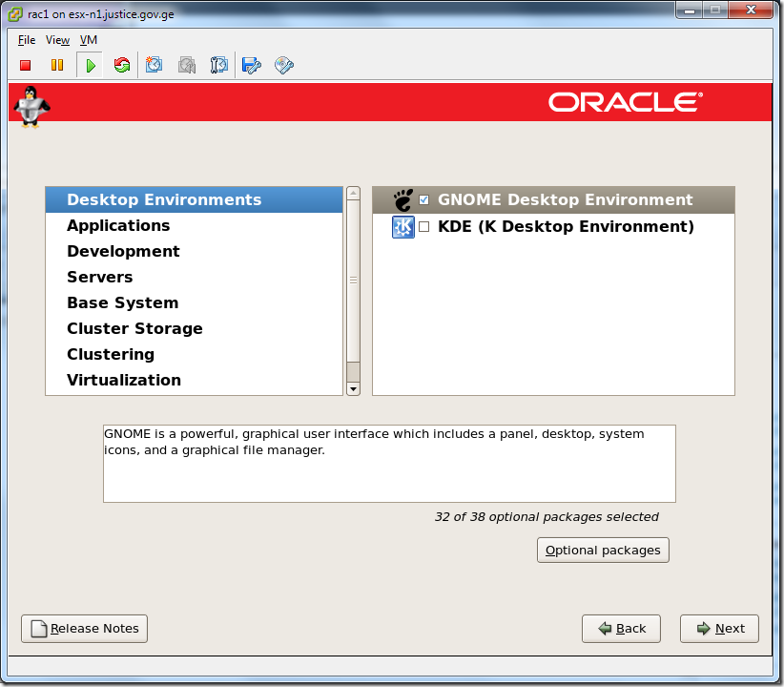Suspend the VM using the pause icon
This screenshot has height=687, width=784.
tap(57, 65)
